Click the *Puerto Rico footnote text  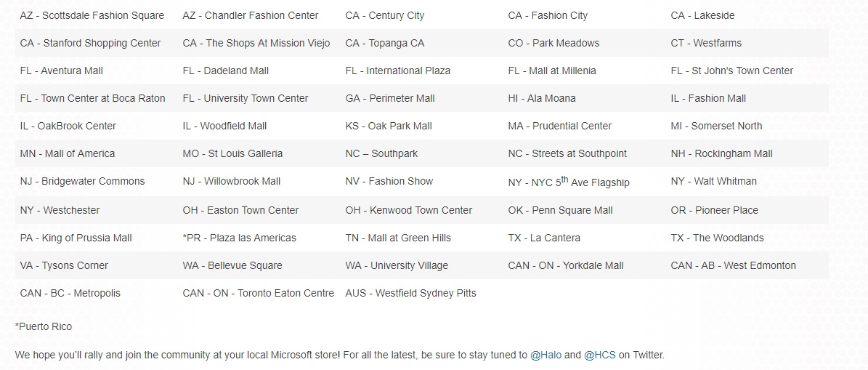(x=44, y=326)
